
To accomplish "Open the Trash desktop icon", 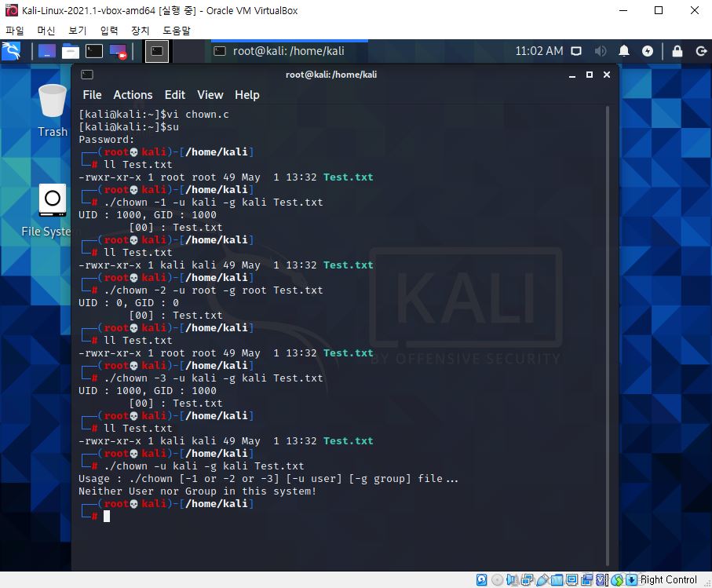I will coord(53,111).
